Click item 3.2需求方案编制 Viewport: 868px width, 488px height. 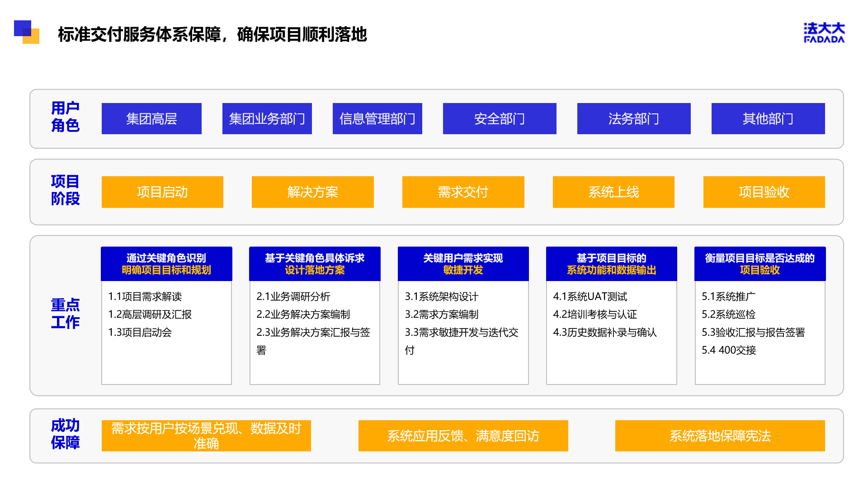[442, 314]
